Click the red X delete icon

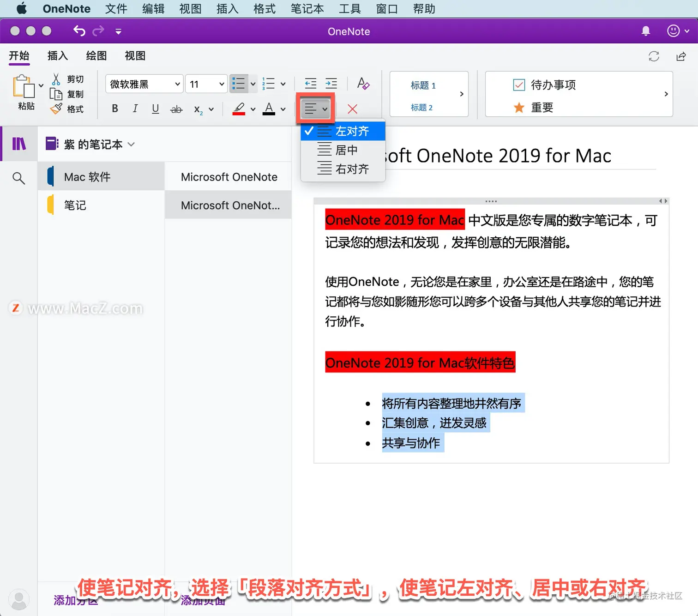[352, 109]
